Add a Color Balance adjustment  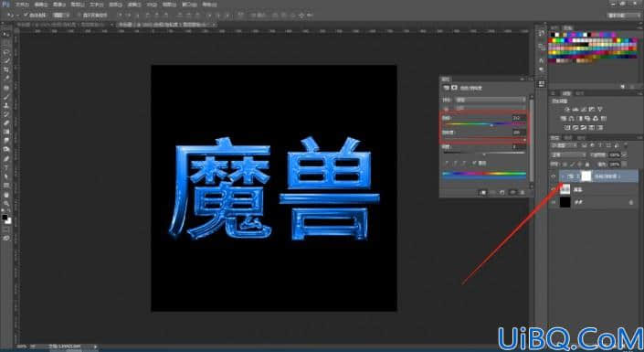coord(571,119)
